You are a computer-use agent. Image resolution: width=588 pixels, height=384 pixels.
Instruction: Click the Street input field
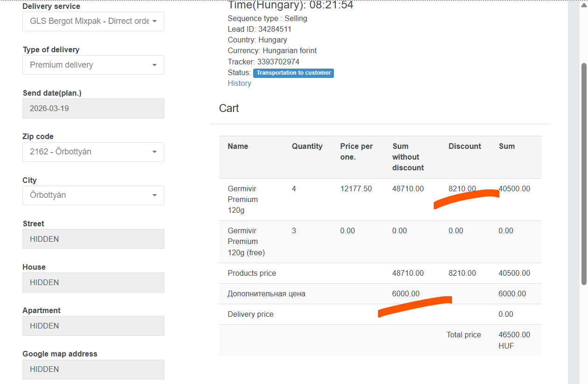tap(93, 239)
